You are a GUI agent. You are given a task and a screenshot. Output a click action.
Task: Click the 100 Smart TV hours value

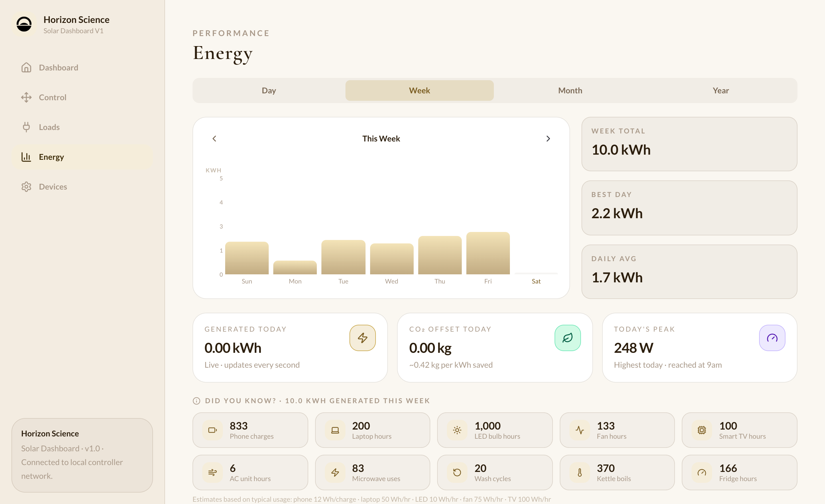[728, 426]
